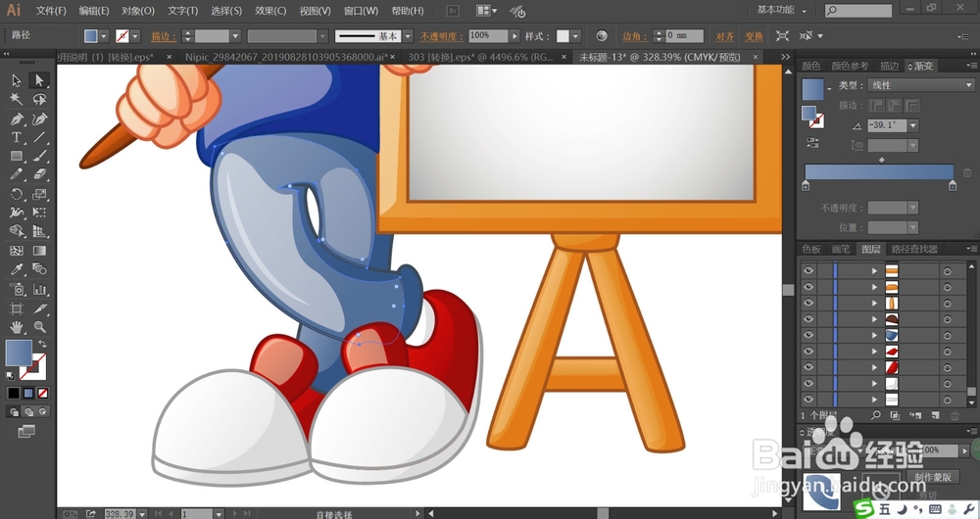Select the Artboard tool
This screenshot has height=519, width=980.
[17, 308]
